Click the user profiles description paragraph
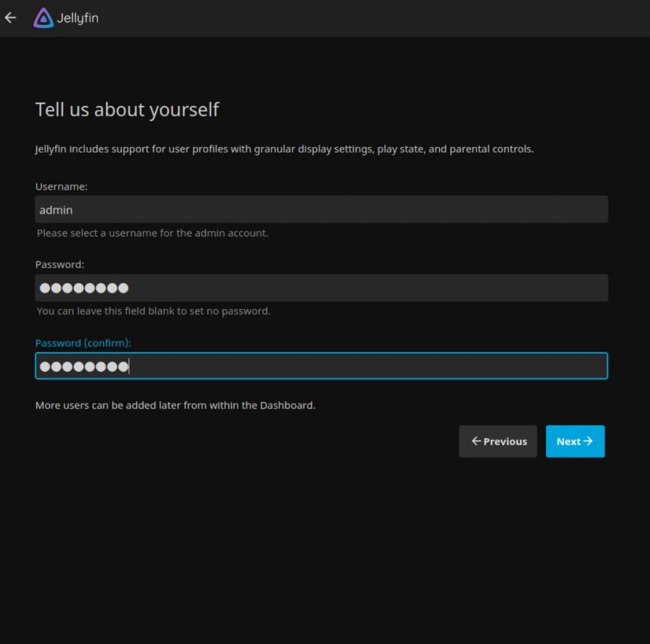The height and width of the screenshot is (644, 650). [284, 149]
